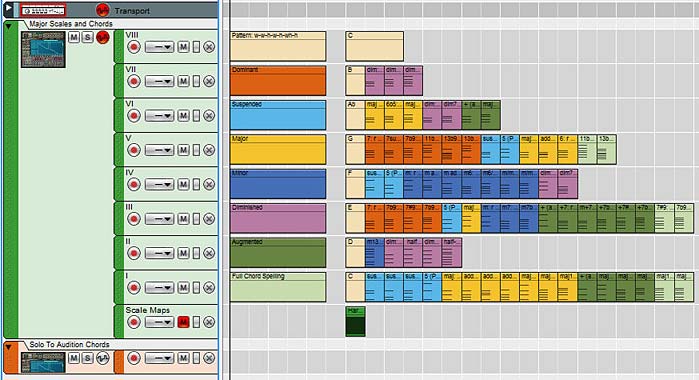This screenshot has height=380, width=699.
Task: Select the purple Diminished clip
Action: coord(278,218)
